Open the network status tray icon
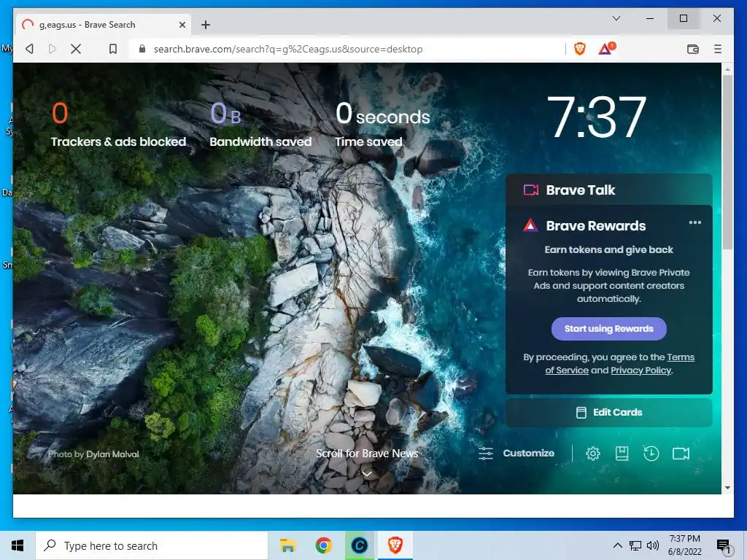 [x=635, y=545]
